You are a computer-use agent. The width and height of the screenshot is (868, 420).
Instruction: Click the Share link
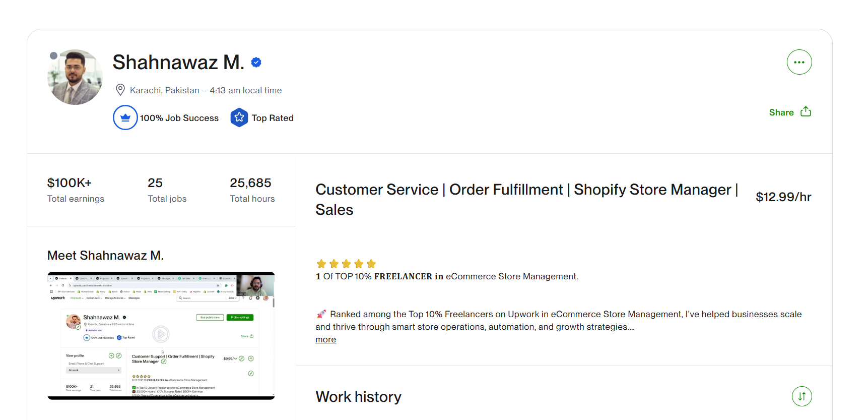[781, 112]
